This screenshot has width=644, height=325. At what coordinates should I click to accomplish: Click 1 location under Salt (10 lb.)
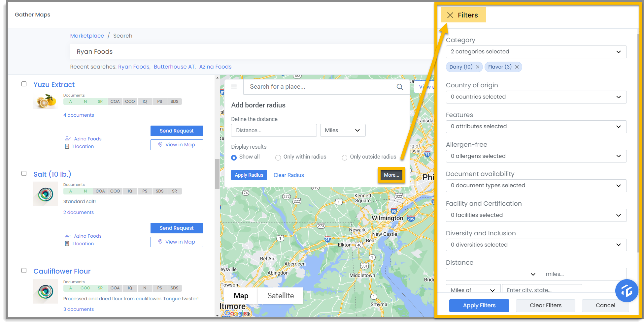(83, 244)
